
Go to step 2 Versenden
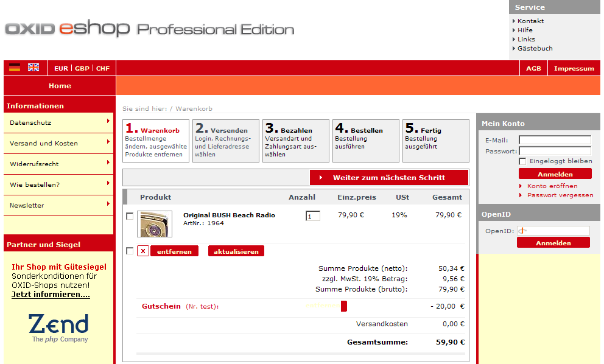tap(225, 141)
